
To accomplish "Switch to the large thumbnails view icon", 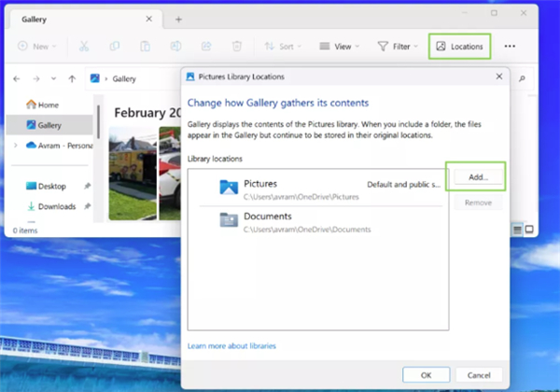I will pos(529,230).
